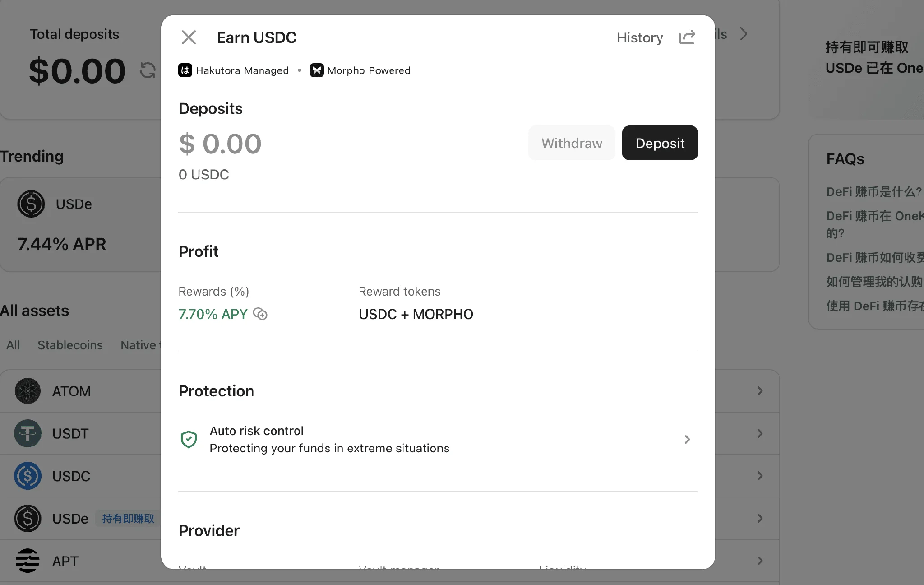924x585 pixels.
Task: Click the APY details icon beside 7.70% APY
Action: [x=260, y=314]
